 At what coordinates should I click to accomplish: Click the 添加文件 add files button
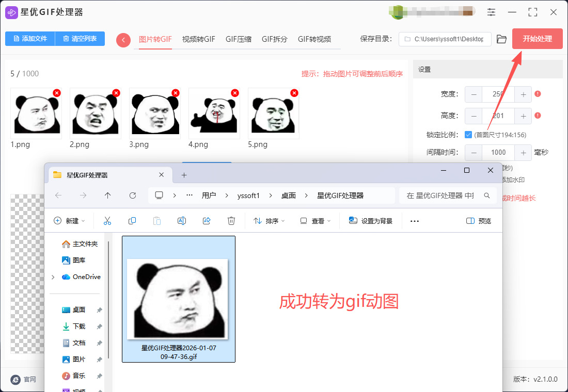30,39
